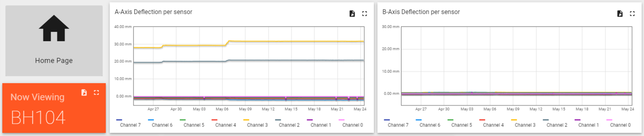
Task: Maximize the Now Viewing BH104 card
Action: pos(96,92)
